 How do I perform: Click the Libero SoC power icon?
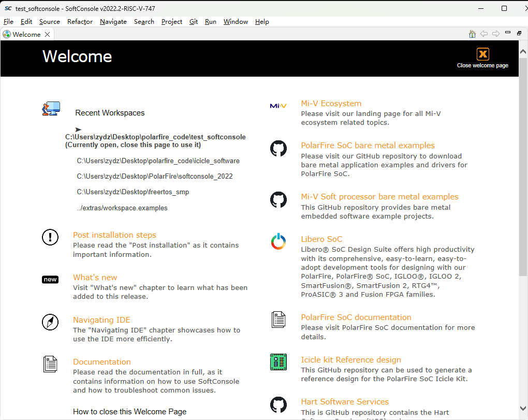278,241
